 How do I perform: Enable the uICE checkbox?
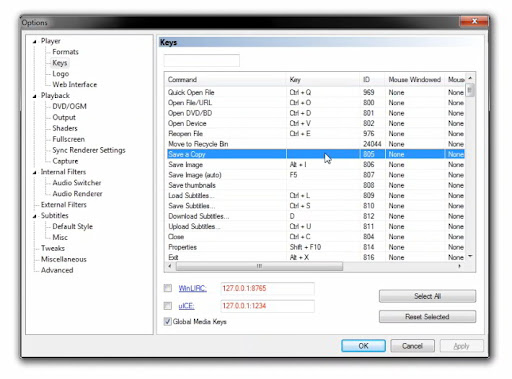[168, 306]
